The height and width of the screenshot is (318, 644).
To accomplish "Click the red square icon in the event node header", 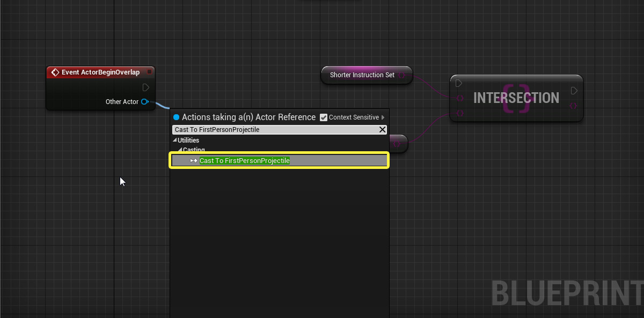I will point(149,71).
